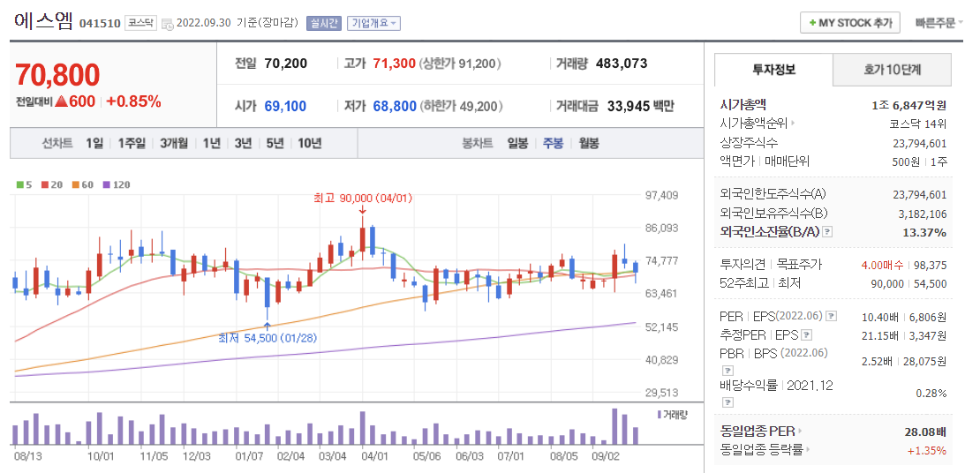The width and height of the screenshot is (980, 473).
Task: Click the 상장주식수 value 23,794,601
Action: pos(920,143)
